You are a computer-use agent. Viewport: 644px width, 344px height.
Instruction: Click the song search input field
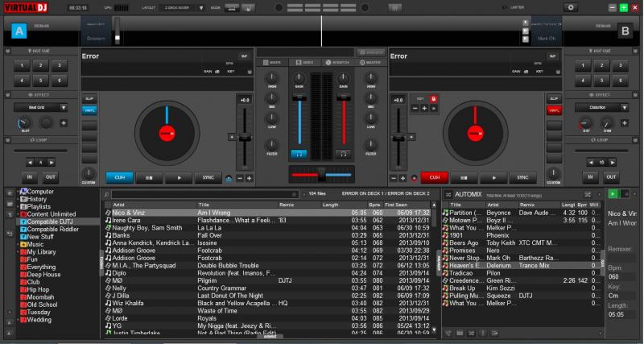(204, 194)
